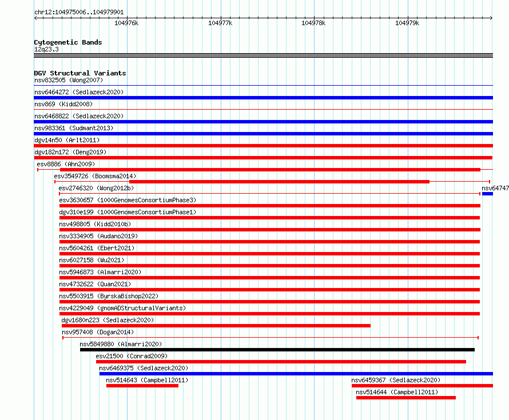
Task: Click the chr12:104975006..104979901 coordinates text
Action: pos(79,13)
